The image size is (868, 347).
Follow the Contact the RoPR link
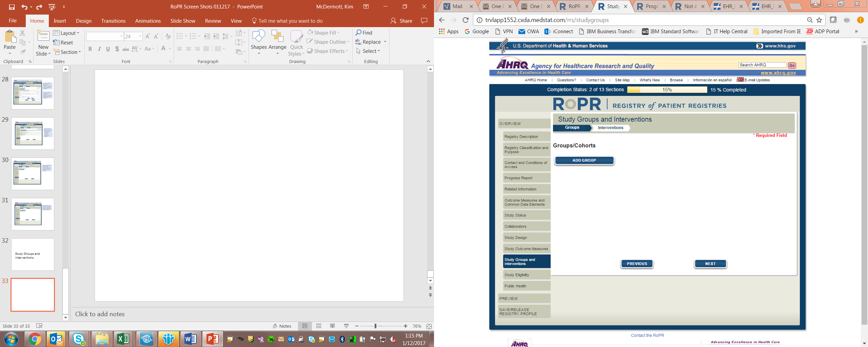point(647,335)
